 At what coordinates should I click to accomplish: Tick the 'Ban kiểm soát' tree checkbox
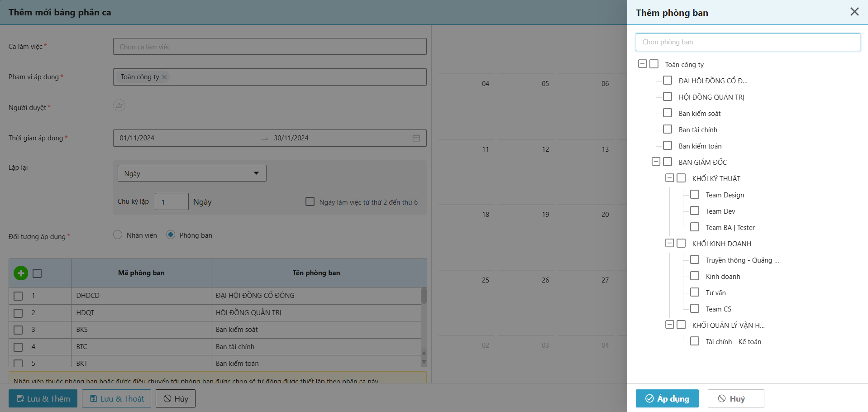click(668, 113)
